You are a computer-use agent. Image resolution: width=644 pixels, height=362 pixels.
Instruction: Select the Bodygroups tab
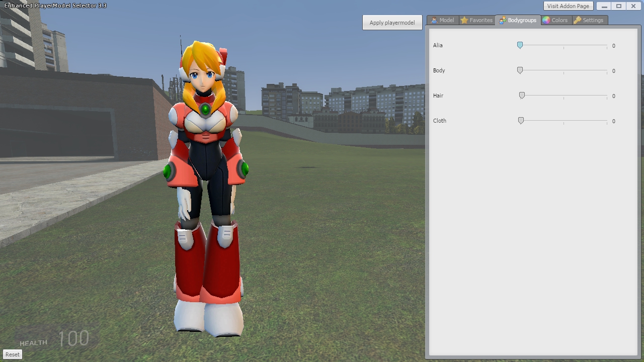pos(518,20)
